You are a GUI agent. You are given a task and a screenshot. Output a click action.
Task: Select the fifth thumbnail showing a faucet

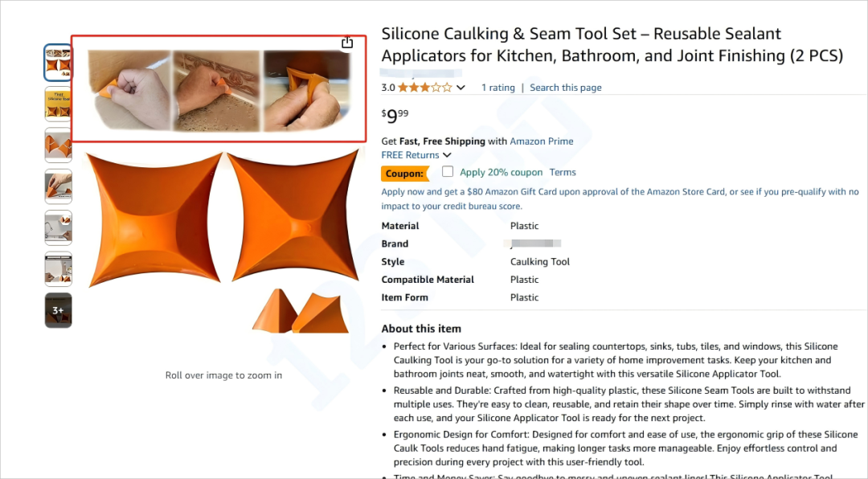(x=59, y=227)
